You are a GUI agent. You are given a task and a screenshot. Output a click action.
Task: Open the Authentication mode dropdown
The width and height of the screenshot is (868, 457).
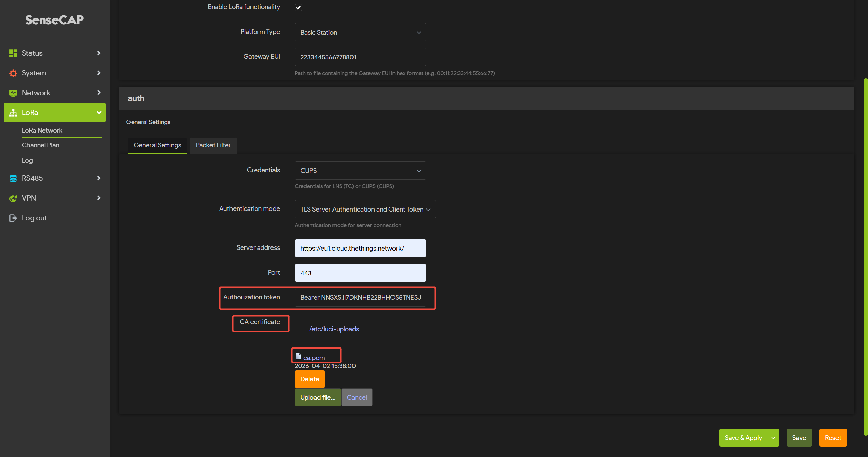coord(365,209)
